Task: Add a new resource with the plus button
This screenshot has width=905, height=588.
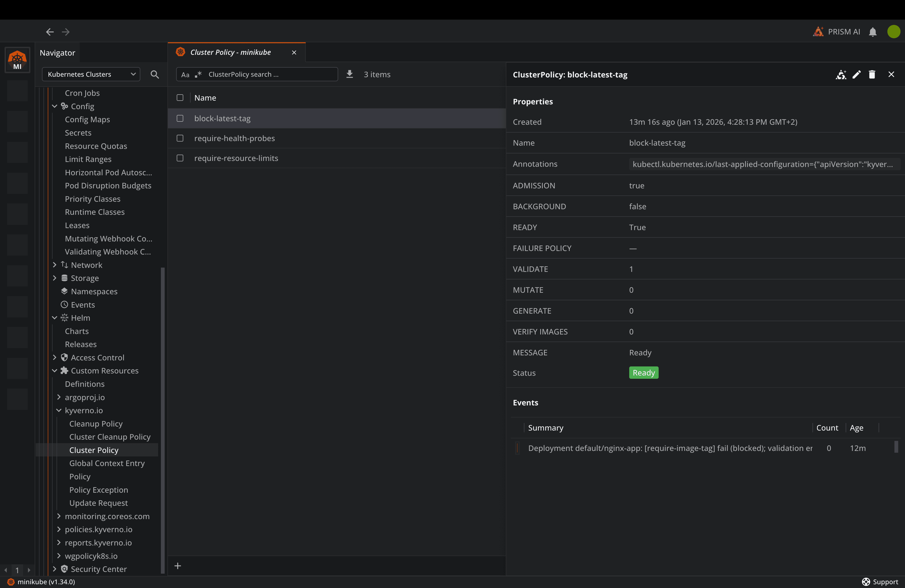Action: [177, 566]
